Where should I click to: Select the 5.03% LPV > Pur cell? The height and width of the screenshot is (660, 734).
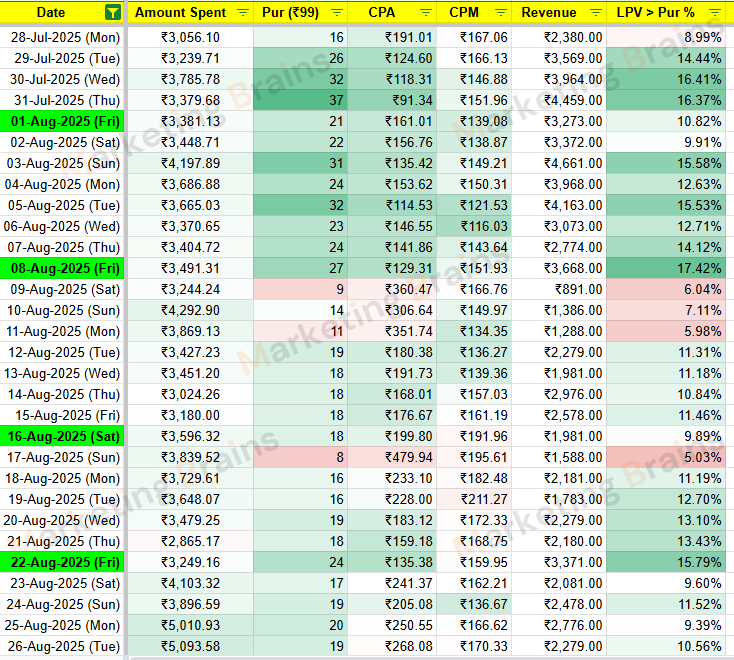coord(667,457)
